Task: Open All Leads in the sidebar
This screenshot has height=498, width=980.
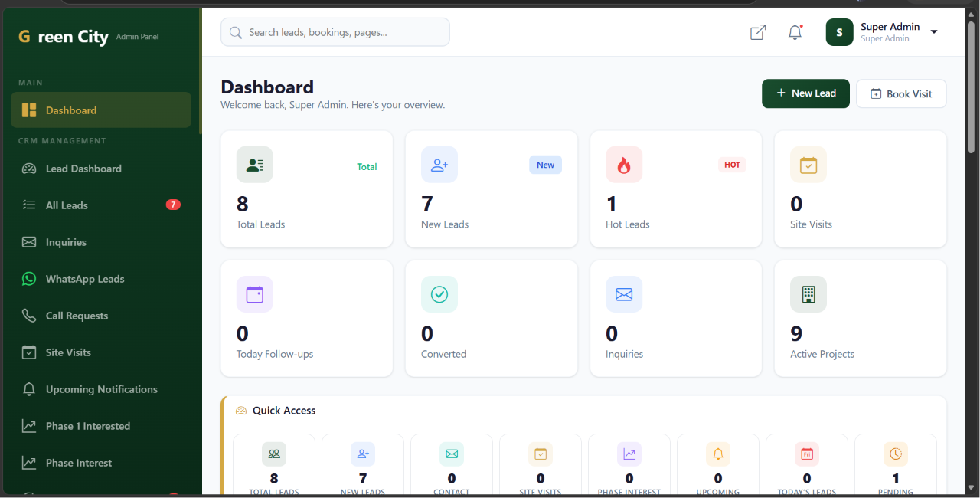Action: 101,205
